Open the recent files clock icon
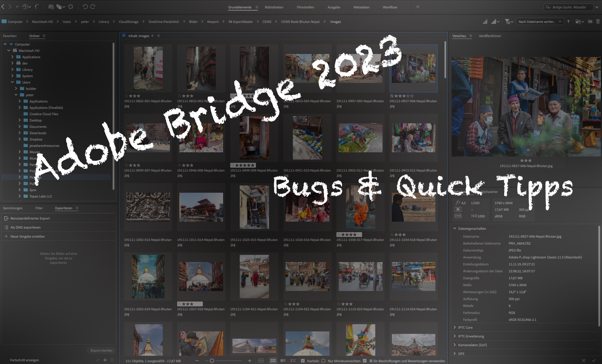The height and width of the screenshot is (364, 602). pos(25,7)
